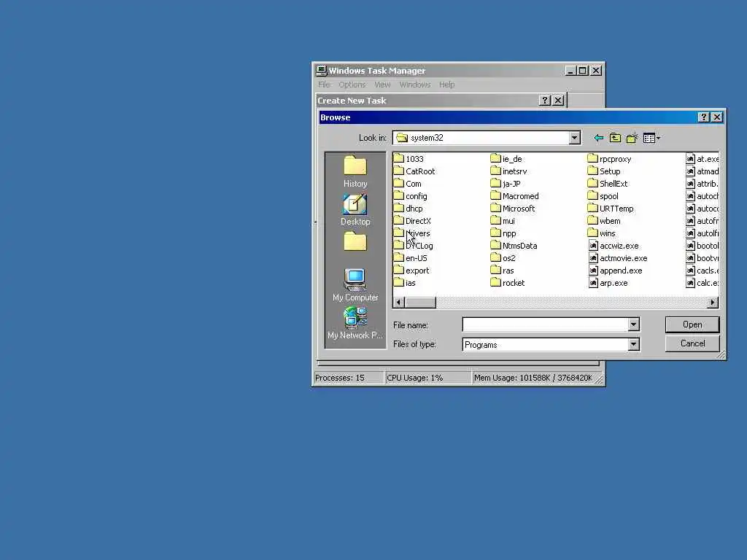
Task: Open Help menu in Task Manager
Action: (447, 85)
